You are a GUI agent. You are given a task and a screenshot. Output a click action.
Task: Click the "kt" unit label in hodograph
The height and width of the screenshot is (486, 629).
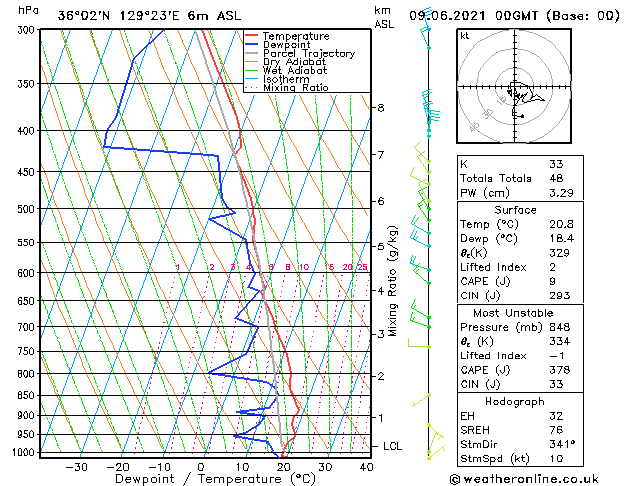click(x=465, y=36)
